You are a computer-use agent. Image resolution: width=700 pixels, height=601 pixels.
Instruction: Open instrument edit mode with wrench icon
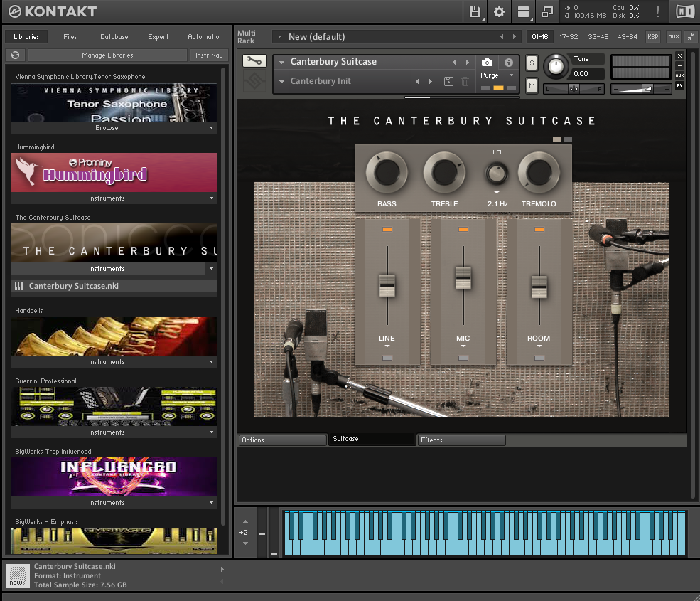click(254, 60)
